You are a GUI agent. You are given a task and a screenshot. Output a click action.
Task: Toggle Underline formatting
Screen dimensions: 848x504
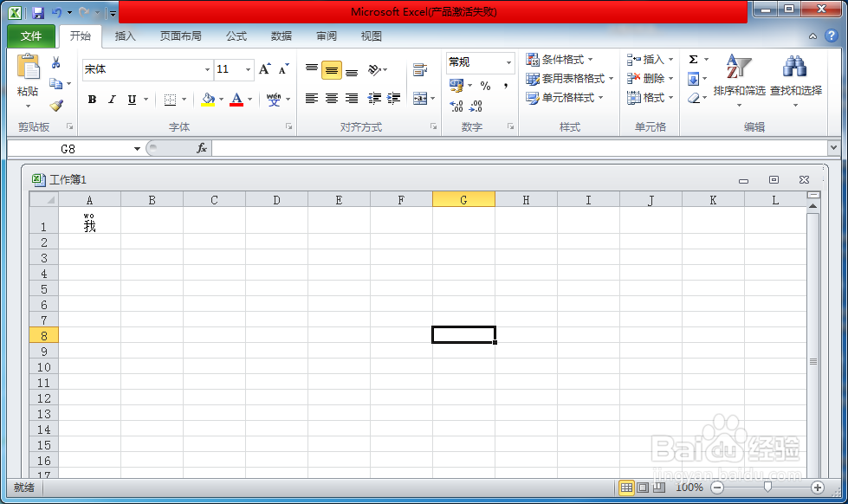132,100
